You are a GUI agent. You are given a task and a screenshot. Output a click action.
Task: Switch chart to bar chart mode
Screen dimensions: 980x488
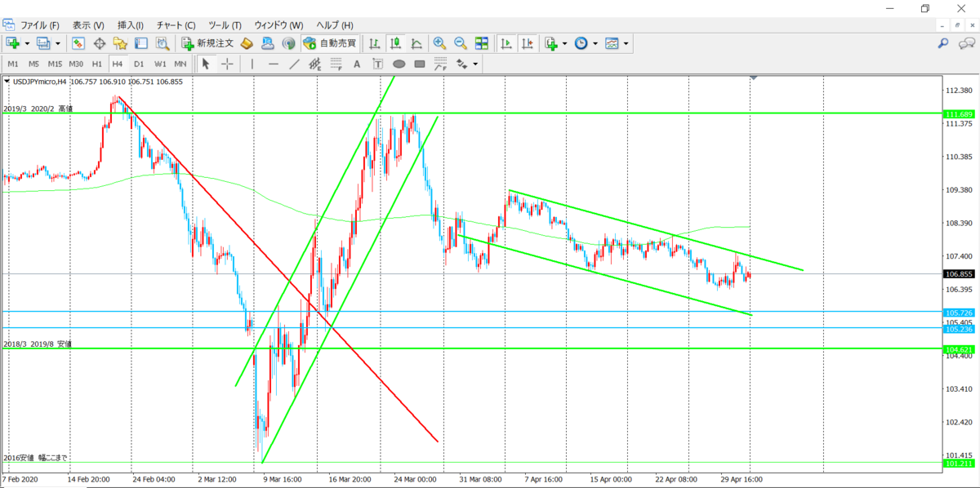pos(375,43)
